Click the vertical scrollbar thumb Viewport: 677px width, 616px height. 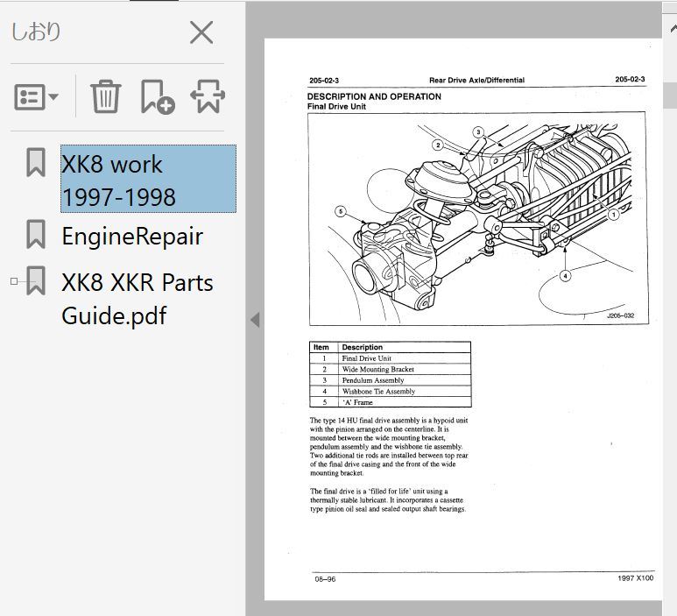coord(670,96)
